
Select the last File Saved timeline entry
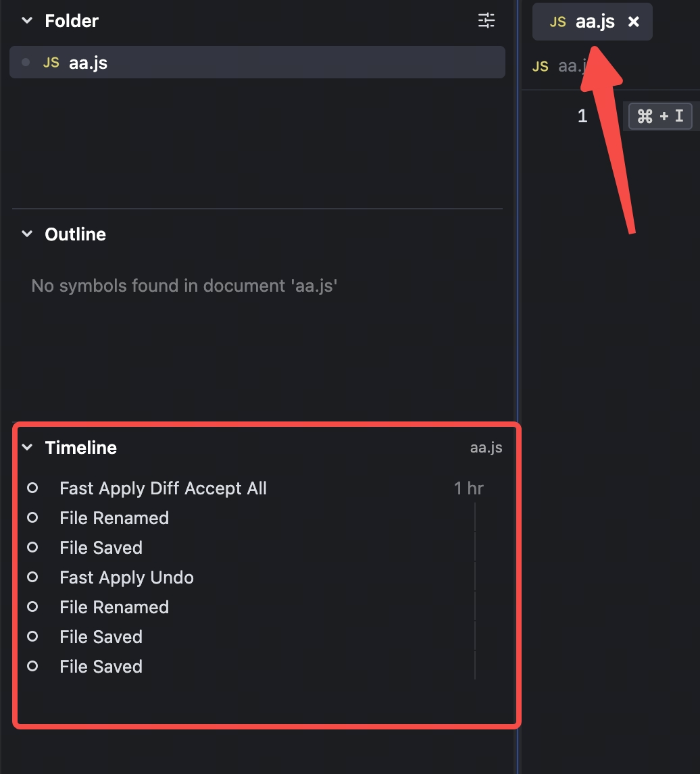[101, 667]
